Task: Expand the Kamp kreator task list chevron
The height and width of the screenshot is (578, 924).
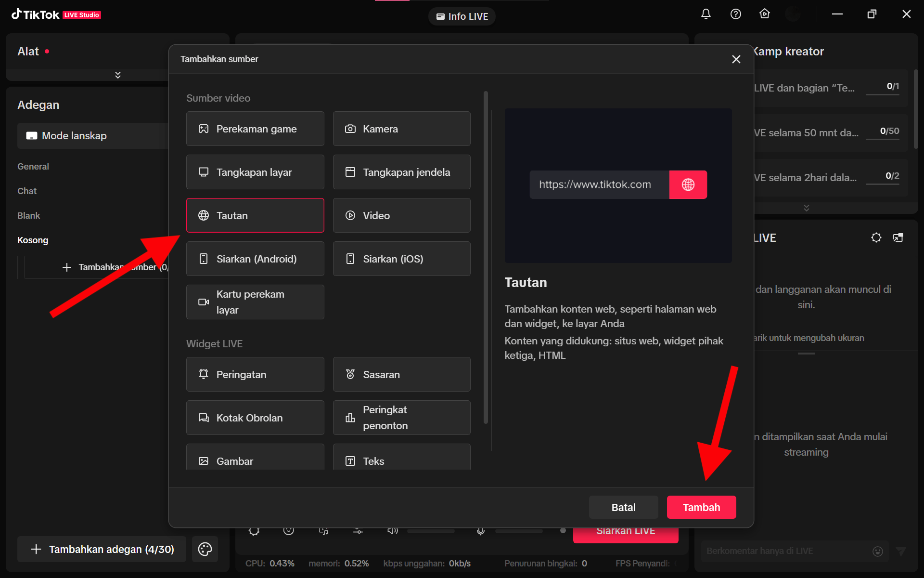Action: tap(807, 208)
